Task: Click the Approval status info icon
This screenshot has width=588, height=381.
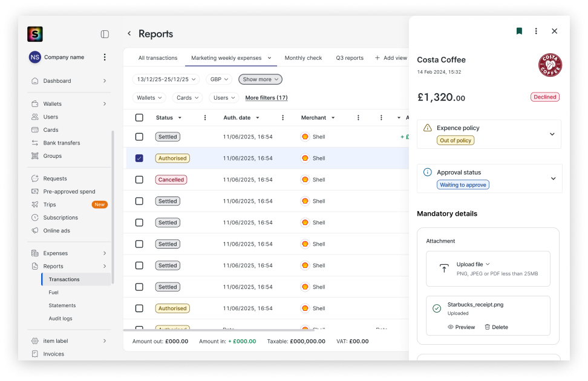Action: point(428,172)
